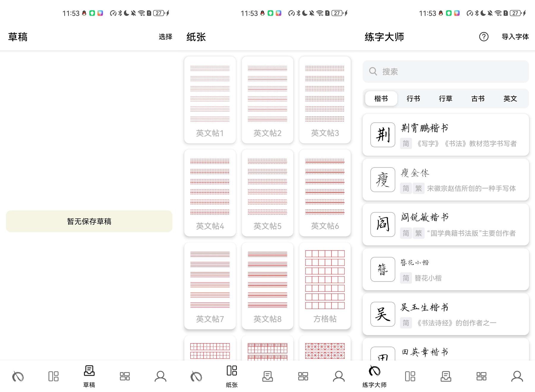Open brush home icon in paper screen
Viewport: 535px width, 392px height.
(x=196, y=376)
